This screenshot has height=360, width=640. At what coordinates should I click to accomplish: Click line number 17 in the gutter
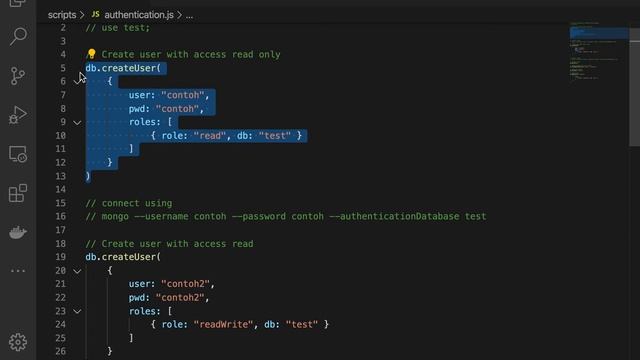click(x=60, y=230)
